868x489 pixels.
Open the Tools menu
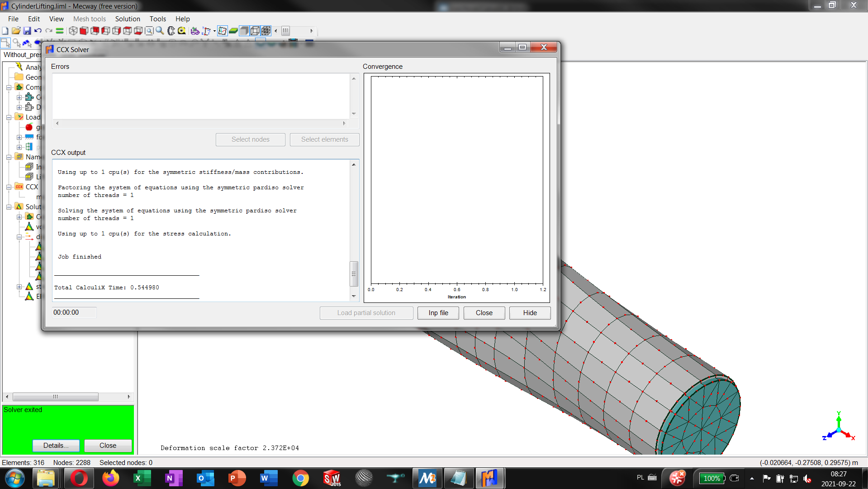(x=158, y=19)
